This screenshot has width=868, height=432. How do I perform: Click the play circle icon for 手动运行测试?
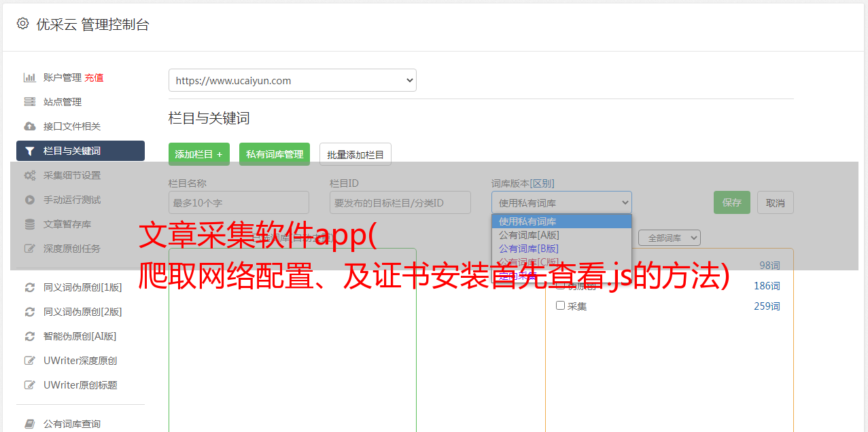(29, 200)
